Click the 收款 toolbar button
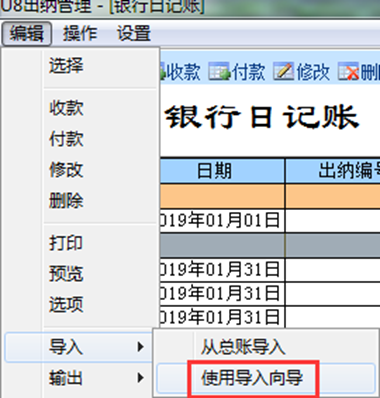Image resolution: width=380 pixels, height=398 pixels. tap(180, 72)
